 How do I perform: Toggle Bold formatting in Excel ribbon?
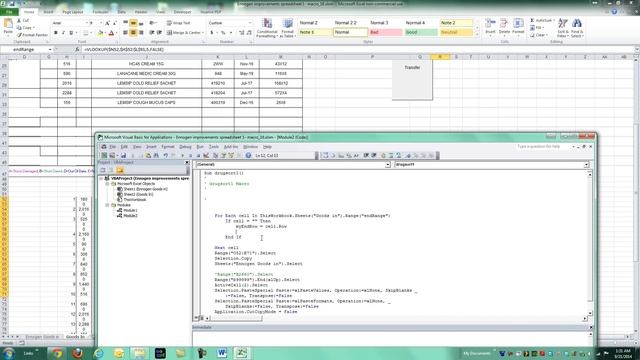56,33
